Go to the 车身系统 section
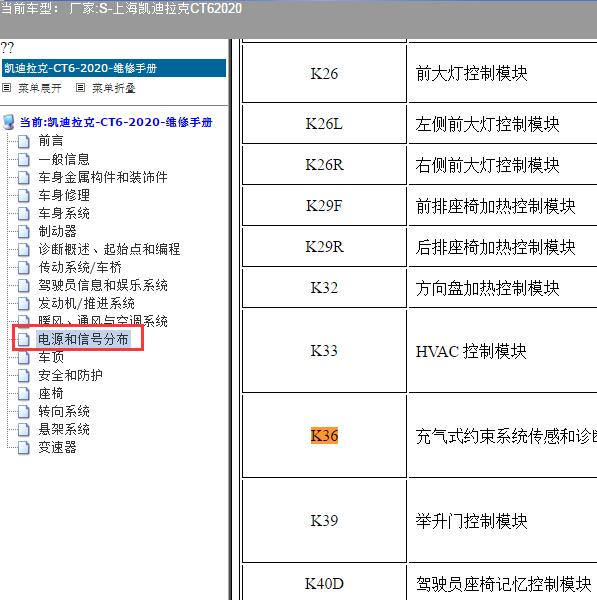 pos(64,213)
